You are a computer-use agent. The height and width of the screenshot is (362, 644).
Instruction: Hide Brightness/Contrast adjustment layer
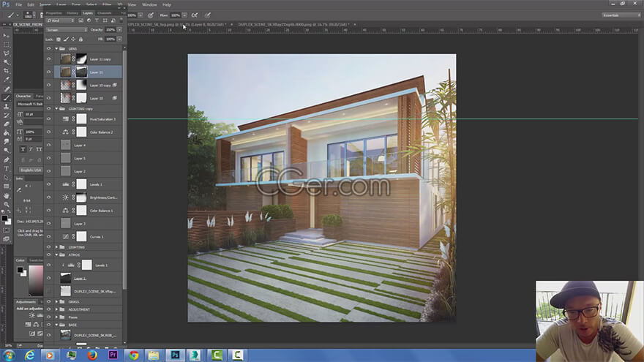point(48,197)
